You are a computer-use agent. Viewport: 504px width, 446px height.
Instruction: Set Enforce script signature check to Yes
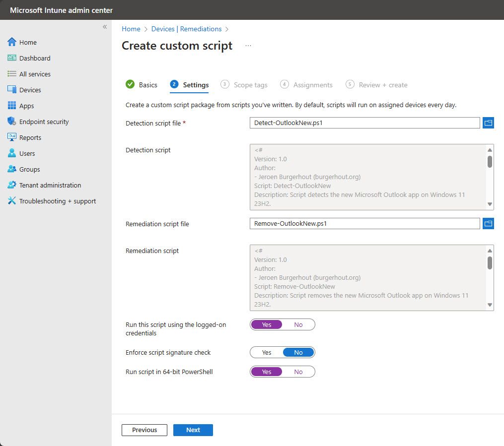coord(267,353)
